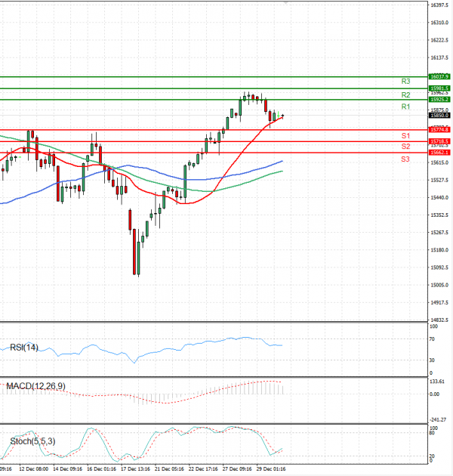Select the 15662.1 red price tag

click(x=439, y=153)
